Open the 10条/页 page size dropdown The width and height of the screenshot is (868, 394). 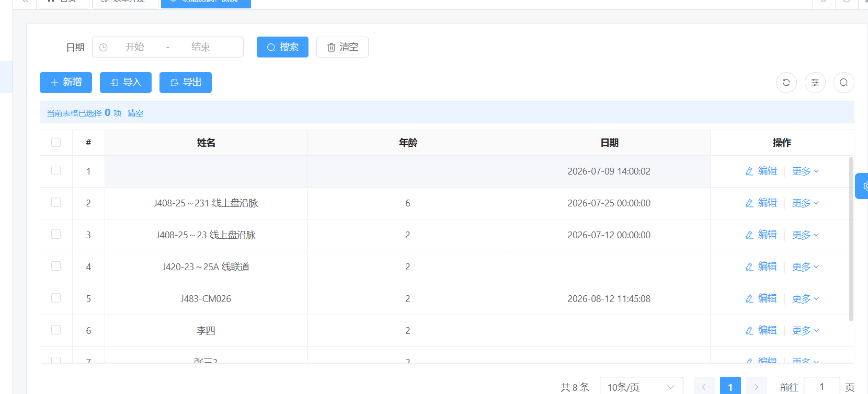click(642, 387)
